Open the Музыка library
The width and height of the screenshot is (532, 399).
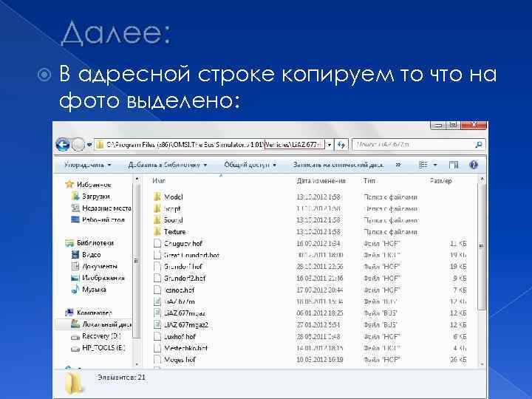94,290
